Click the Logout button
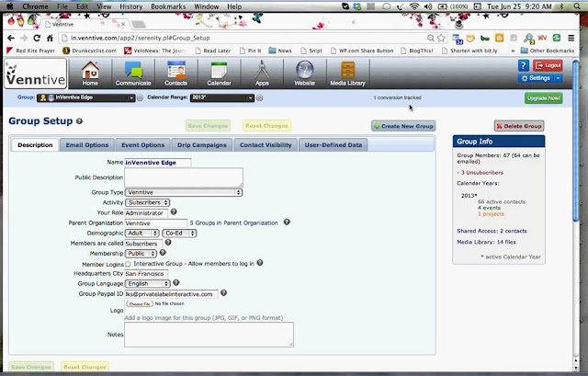The image size is (588, 376). [548, 65]
